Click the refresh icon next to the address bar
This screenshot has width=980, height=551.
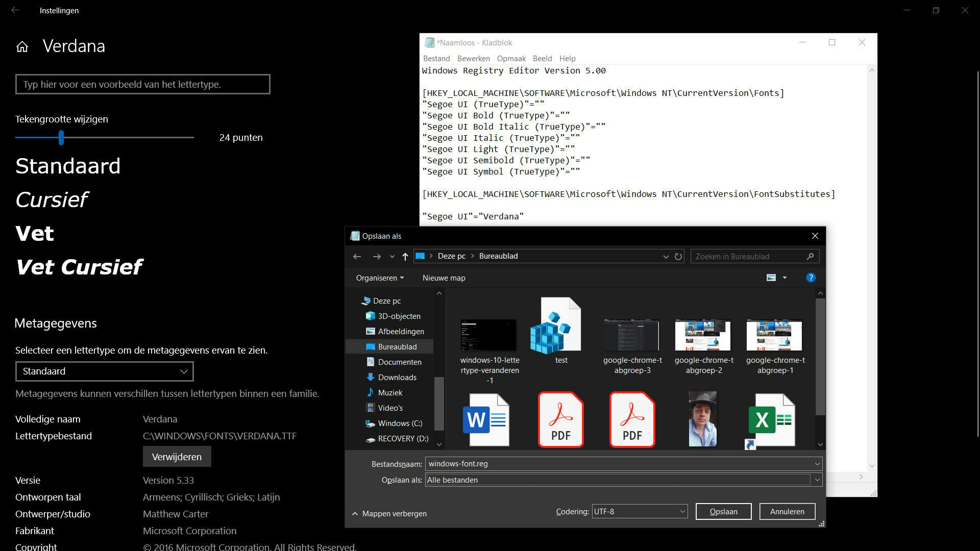(x=678, y=257)
